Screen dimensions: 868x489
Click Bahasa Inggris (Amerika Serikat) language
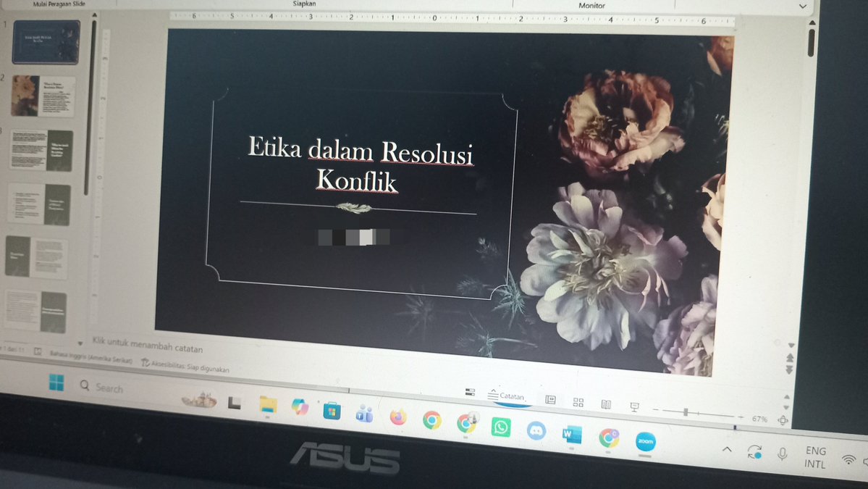pyautogui.click(x=91, y=357)
